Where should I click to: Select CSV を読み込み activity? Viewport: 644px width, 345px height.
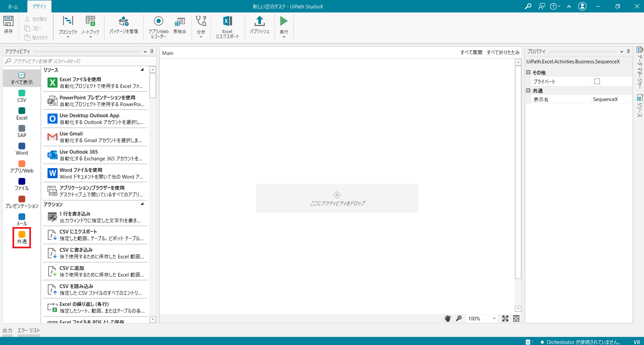95,289
